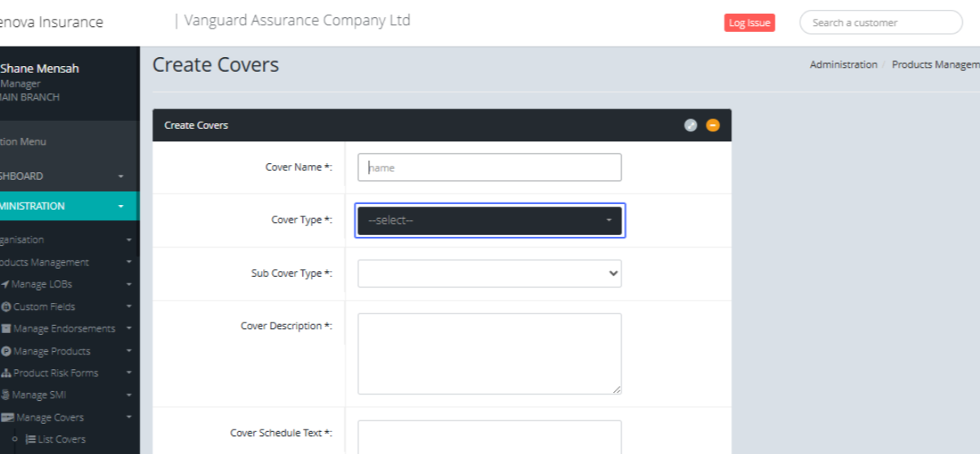Screen dimensions: 980x454
Task: Click the Custom Fields lock icon
Action: click(7, 307)
